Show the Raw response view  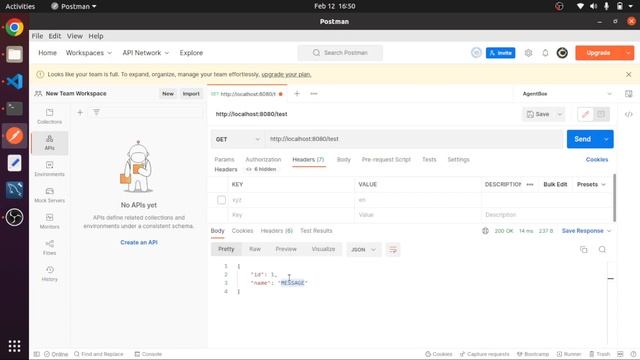[255, 249]
